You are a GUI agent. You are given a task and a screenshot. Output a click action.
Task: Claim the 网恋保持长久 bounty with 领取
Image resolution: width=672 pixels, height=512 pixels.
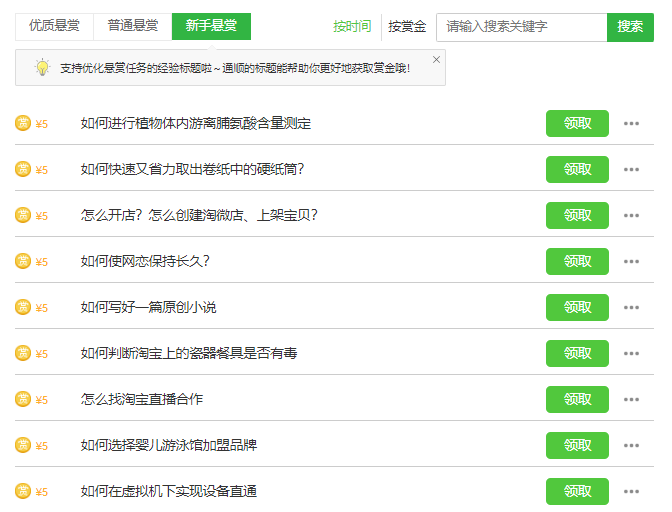[577, 261]
